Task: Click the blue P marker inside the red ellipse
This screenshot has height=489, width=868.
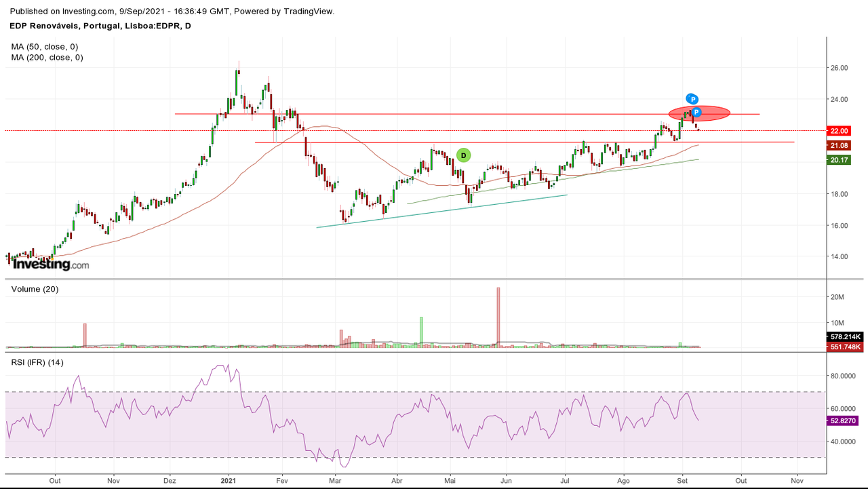Action: click(x=696, y=113)
